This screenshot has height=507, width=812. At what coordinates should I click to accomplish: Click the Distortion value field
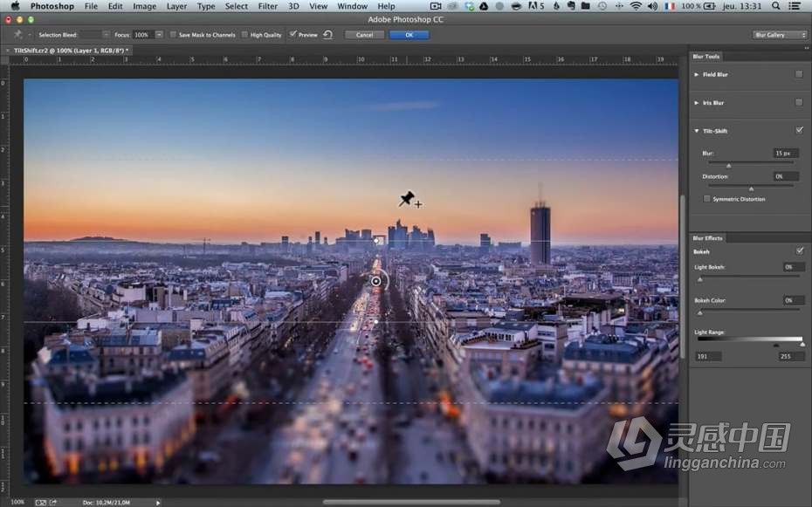click(786, 176)
